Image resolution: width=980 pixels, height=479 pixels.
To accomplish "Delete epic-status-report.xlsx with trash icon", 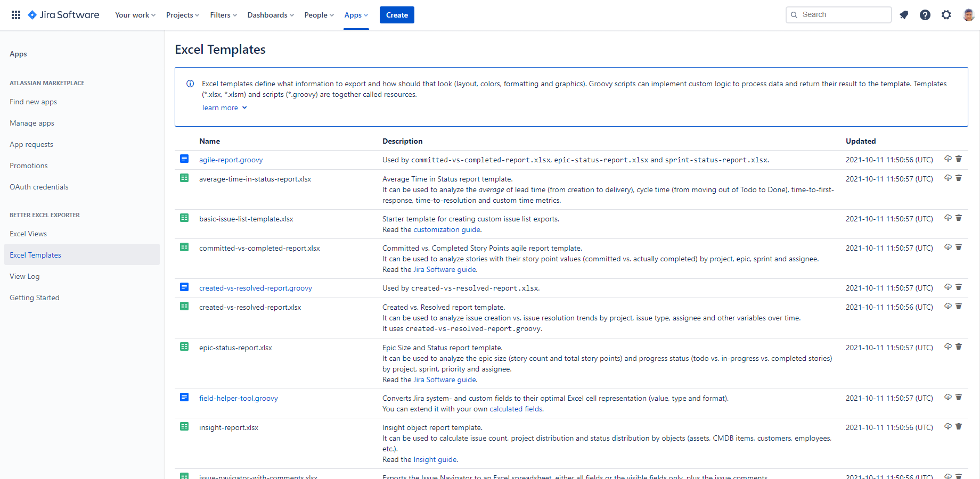I will pyautogui.click(x=959, y=346).
